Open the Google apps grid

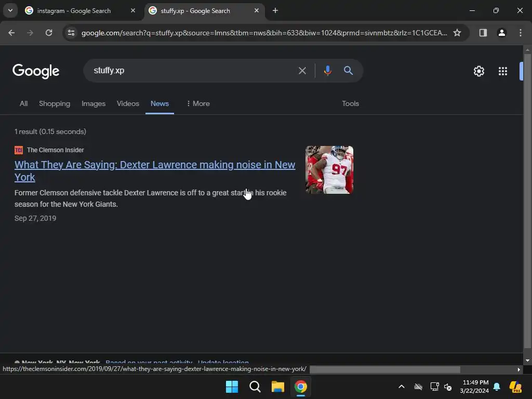(503, 71)
